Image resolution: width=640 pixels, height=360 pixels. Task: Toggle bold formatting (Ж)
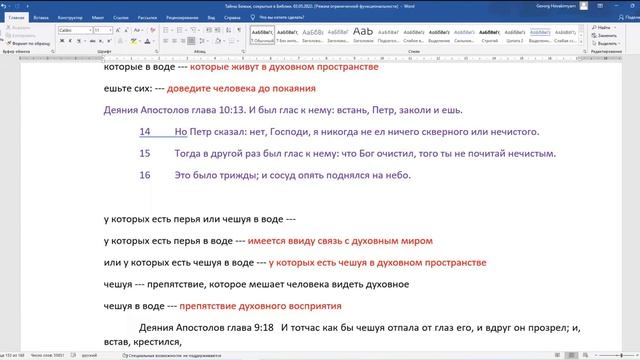(62, 41)
